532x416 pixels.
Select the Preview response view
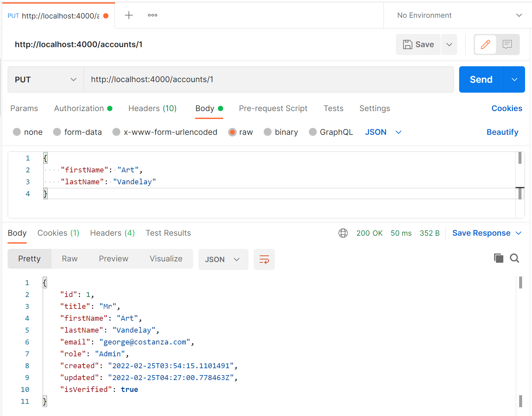(x=114, y=259)
